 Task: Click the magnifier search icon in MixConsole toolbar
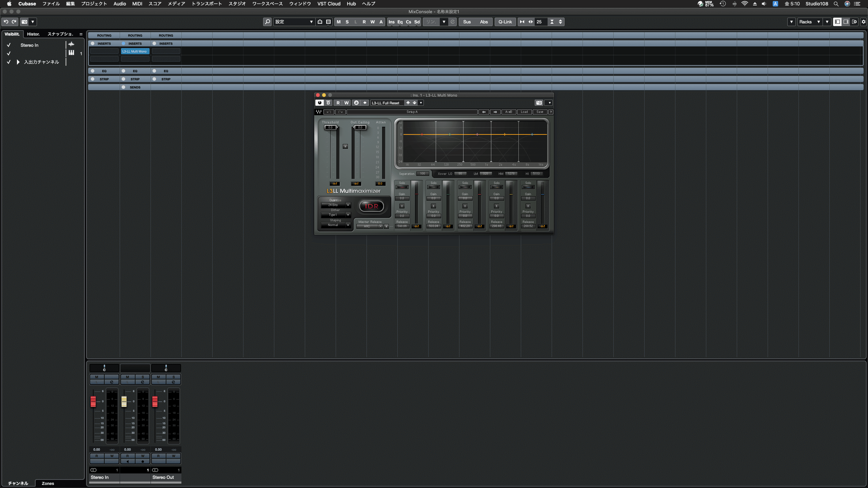pos(267,22)
